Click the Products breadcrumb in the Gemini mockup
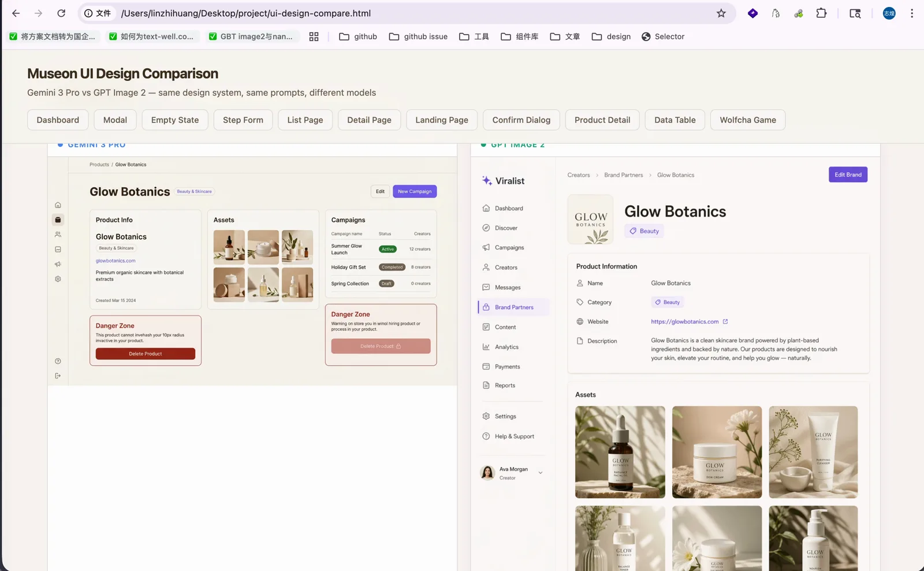 [99, 165]
